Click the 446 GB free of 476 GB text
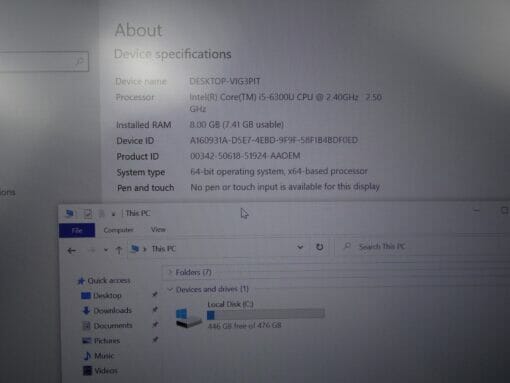Viewport: 510px width, 383px height. pyautogui.click(x=245, y=325)
